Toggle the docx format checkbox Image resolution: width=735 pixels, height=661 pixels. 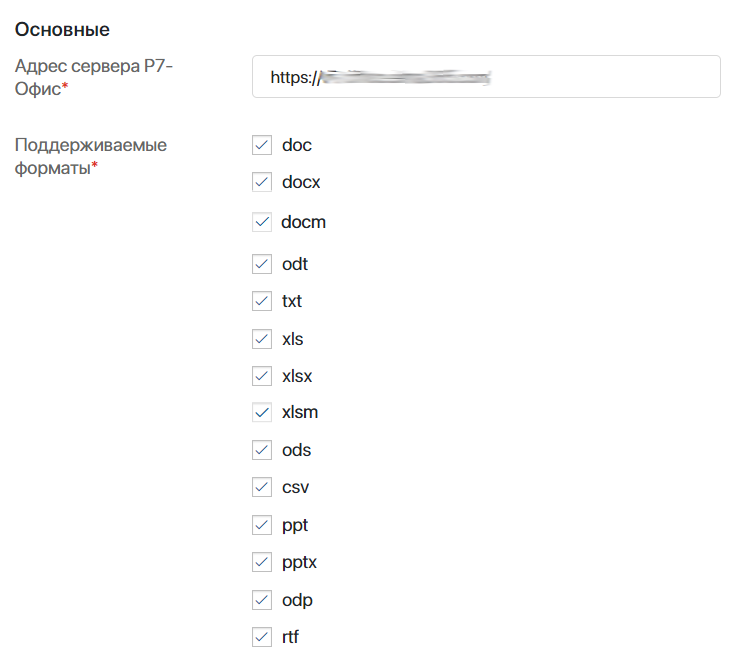point(262,182)
